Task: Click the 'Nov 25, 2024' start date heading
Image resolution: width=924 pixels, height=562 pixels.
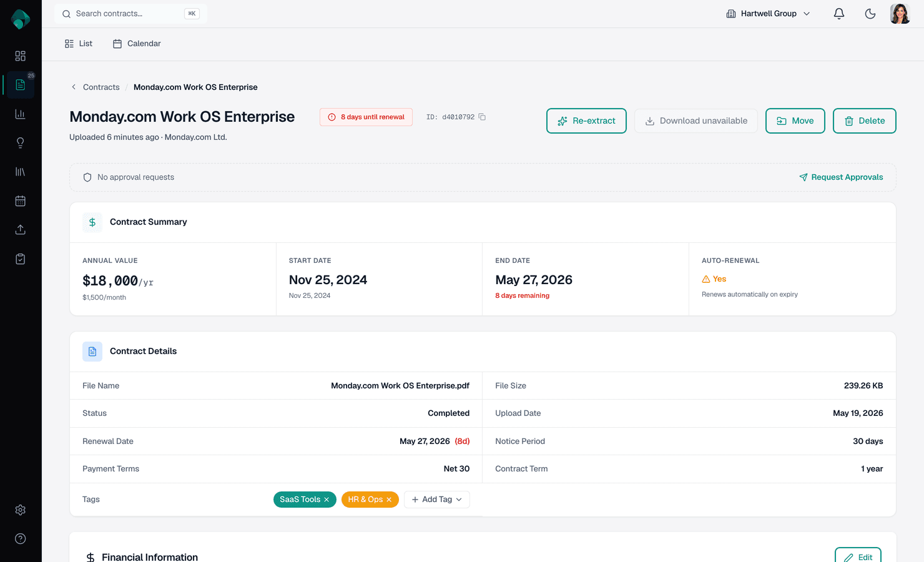Action: point(328,280)
